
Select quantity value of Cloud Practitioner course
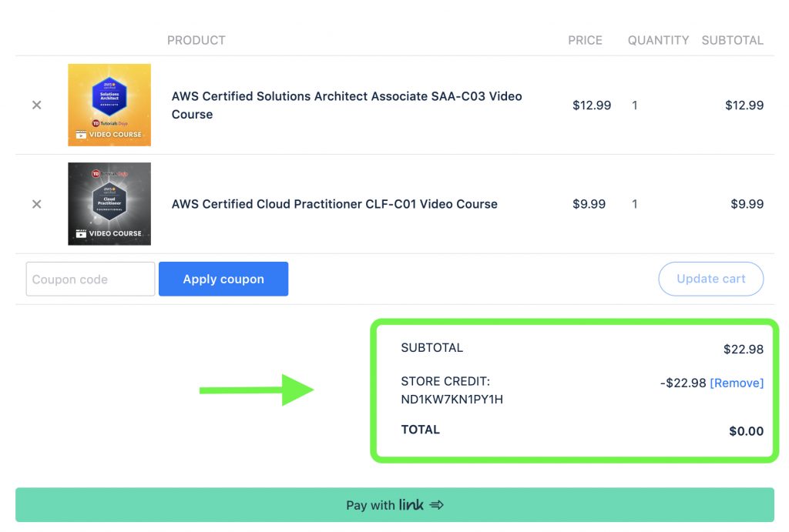point(635,204)
